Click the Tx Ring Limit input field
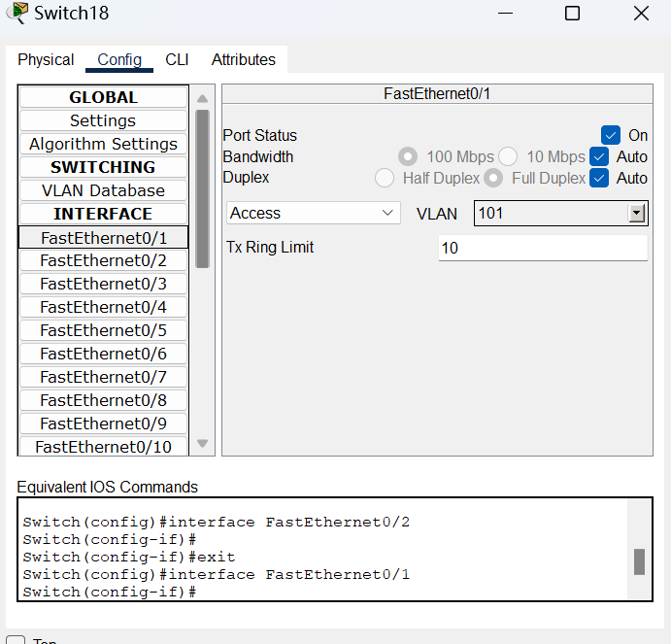This screenshot has height=644, width=671. point(542,248)
